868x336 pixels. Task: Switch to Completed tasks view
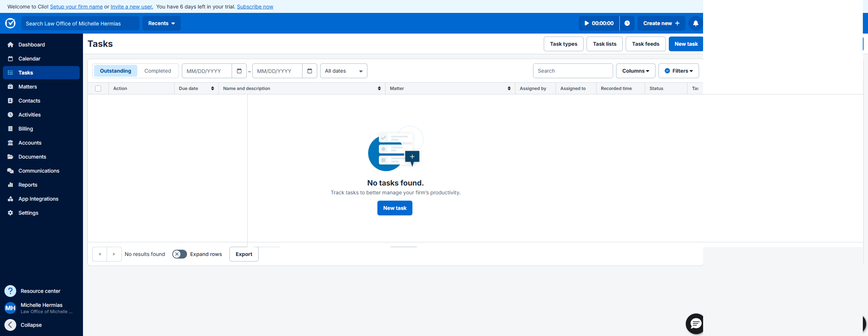pyautogui.click(x=158, y=71)
